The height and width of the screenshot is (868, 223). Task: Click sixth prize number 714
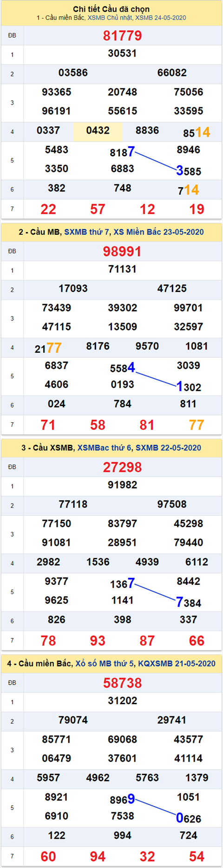[189, 190]
